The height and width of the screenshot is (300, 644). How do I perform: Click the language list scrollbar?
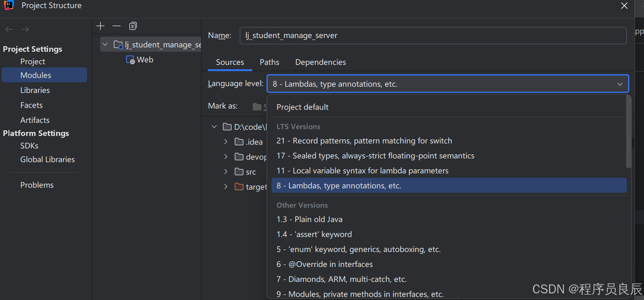click(628, 131)
